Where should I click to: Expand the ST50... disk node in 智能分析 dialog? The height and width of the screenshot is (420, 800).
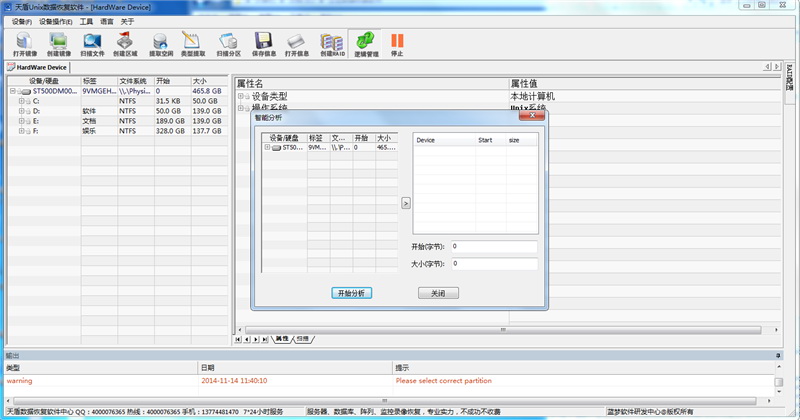tap(267, 147)
